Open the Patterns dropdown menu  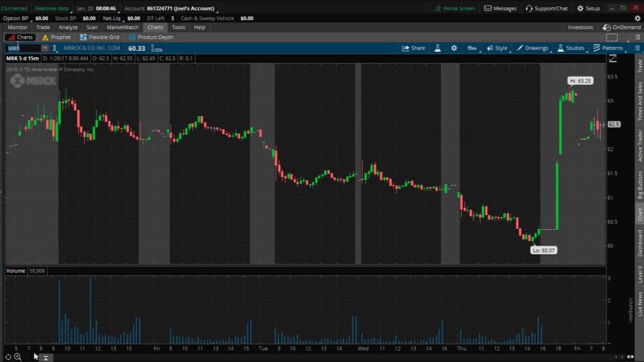coord(608,48)
